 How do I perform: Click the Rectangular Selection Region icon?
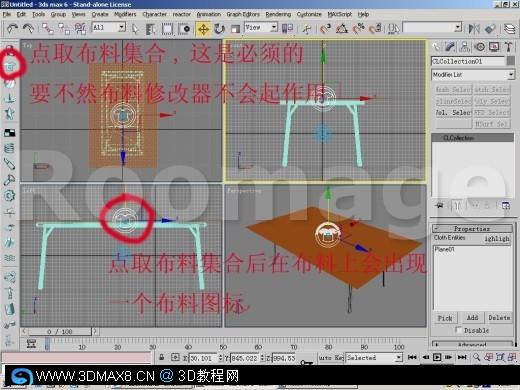pyautogui.click(x=167, y=29)
